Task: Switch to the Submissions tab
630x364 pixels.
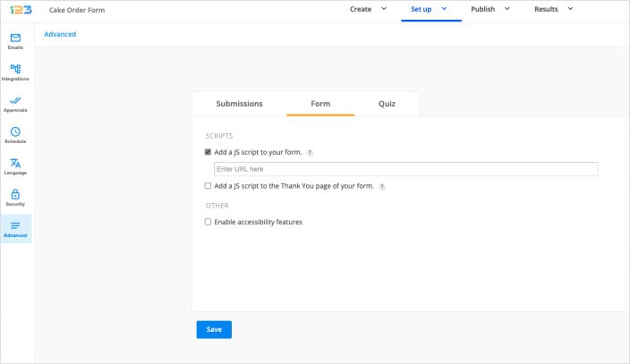Action: click(239, 104)
